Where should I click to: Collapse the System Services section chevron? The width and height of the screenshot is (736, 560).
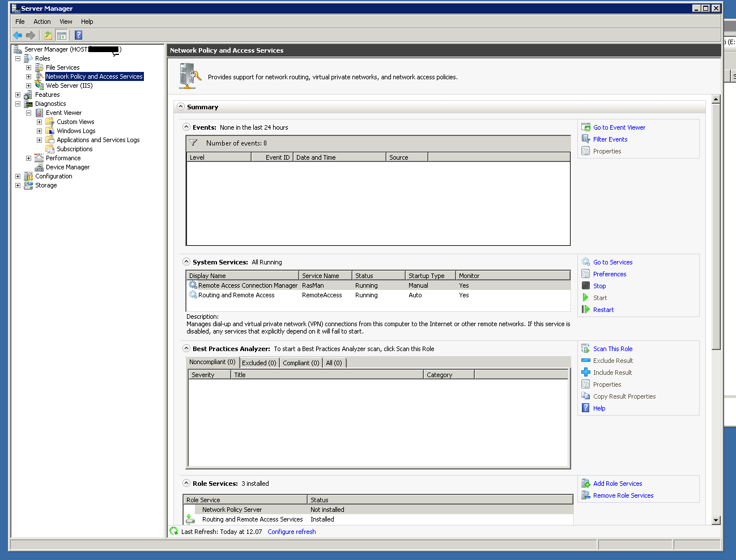(x=186, y=262)
